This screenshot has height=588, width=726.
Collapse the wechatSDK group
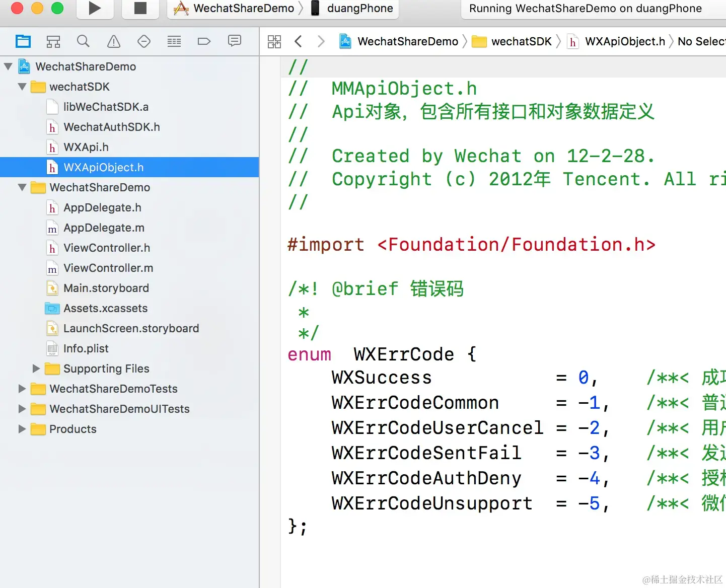coord(22,87)
